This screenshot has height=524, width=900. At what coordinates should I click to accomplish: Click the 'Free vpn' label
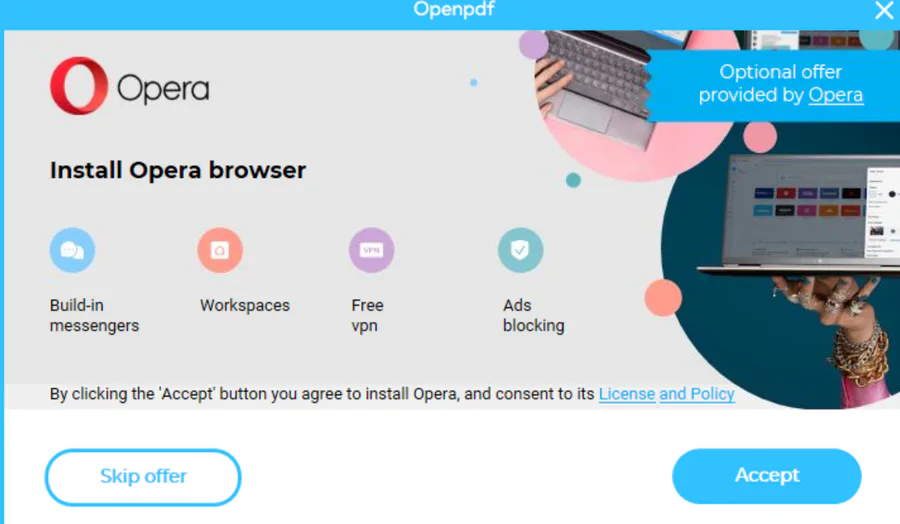[367, 315]
